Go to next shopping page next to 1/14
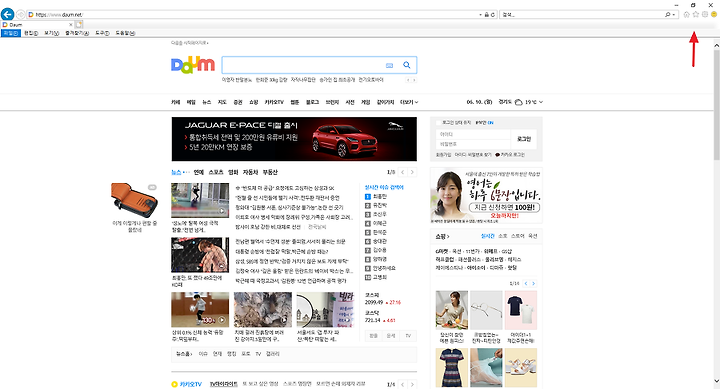The height and width of the screenshot is (389, 720). pos(534,283)
